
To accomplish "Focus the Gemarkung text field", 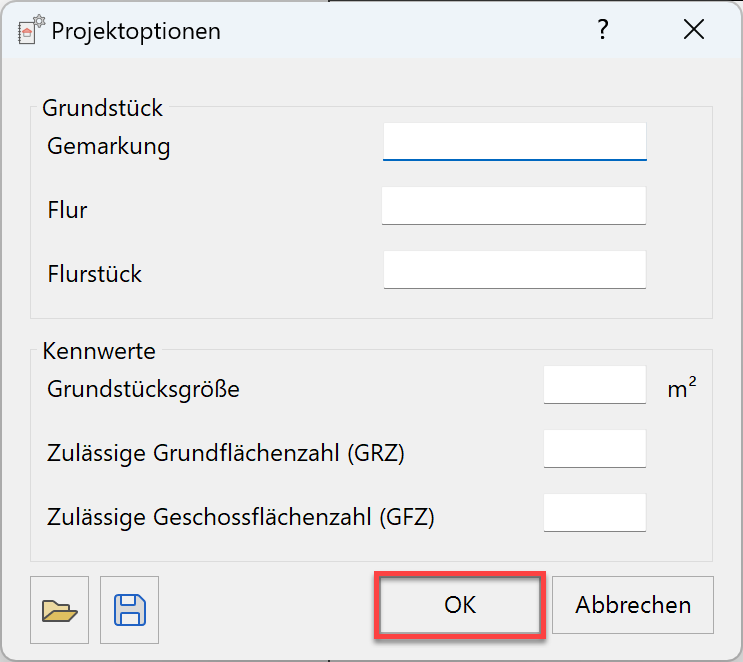I will pyautogui.click(x=514, y=142).
